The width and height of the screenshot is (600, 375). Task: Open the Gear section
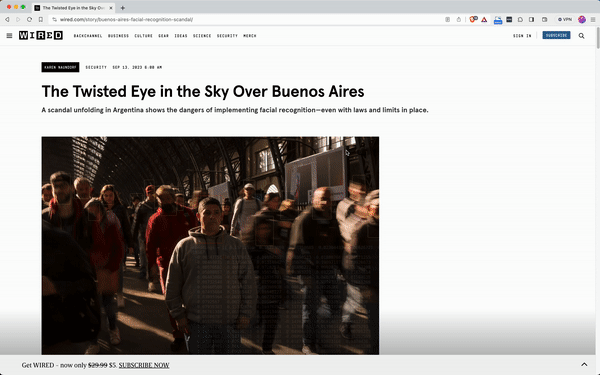coord(163,36)
